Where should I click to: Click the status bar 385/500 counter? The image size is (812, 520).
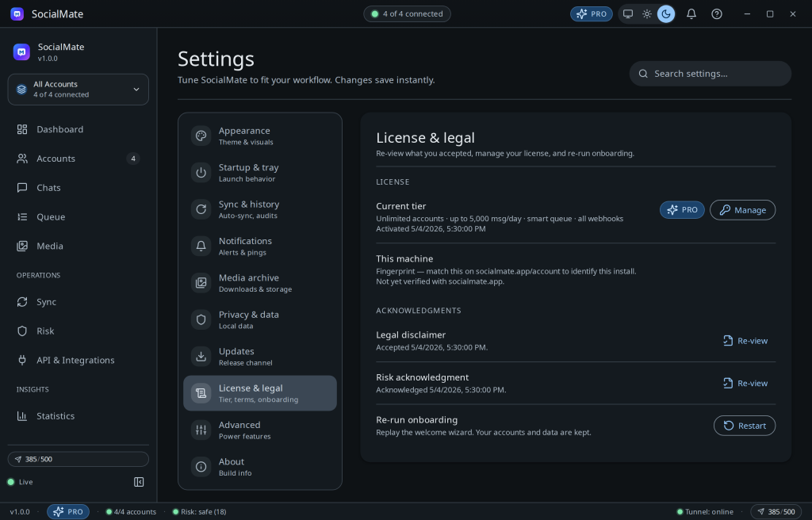776,512
